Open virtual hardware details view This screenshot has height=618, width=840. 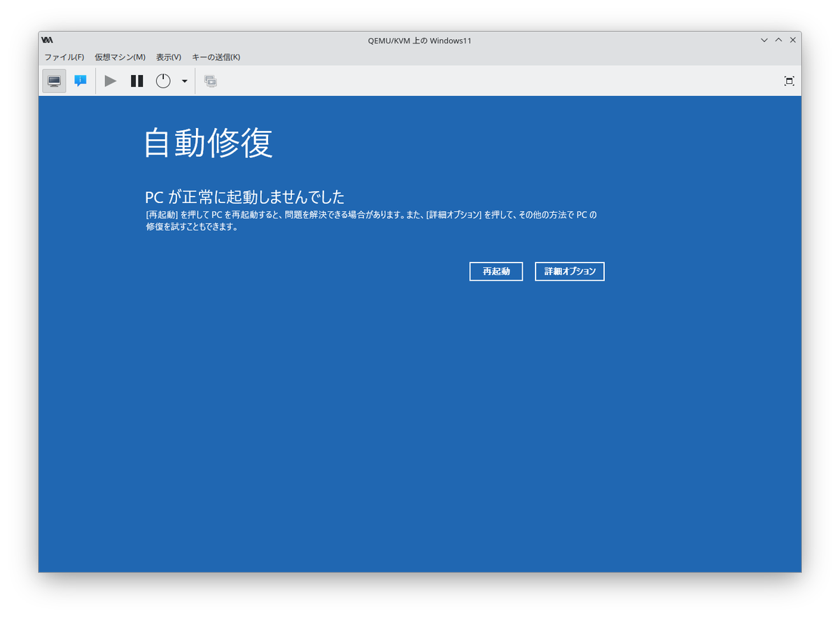[80, 81]
